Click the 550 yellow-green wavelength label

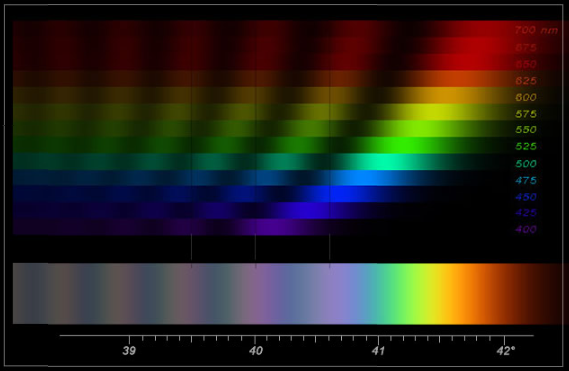click(x=526, y=130)
